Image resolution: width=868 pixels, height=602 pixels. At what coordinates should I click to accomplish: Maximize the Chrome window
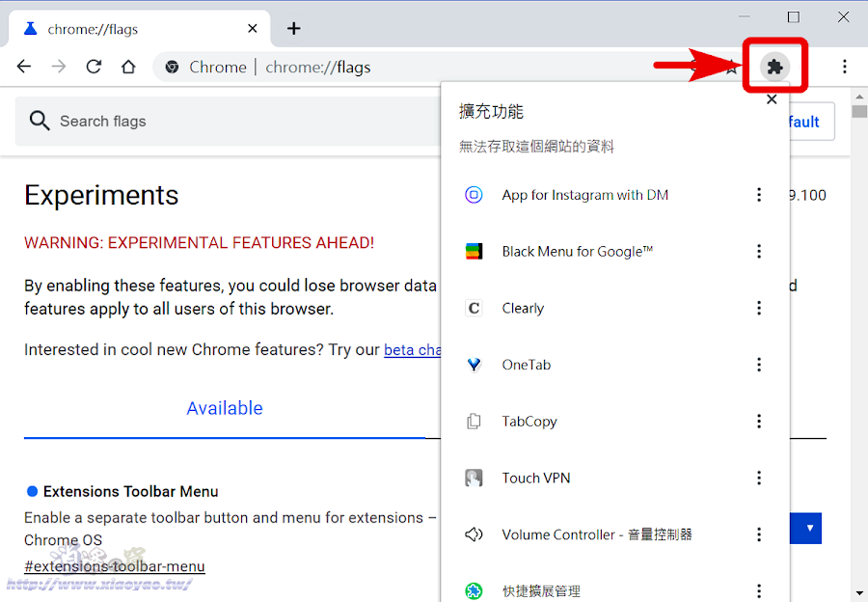click(x=794, y=17)
